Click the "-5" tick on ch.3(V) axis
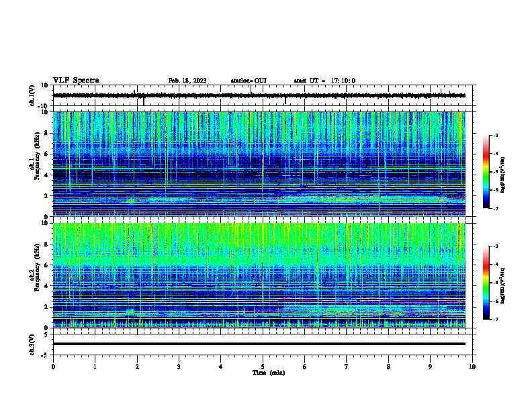The height and width of the screenshot is (411, 532). tap(46, 355)
